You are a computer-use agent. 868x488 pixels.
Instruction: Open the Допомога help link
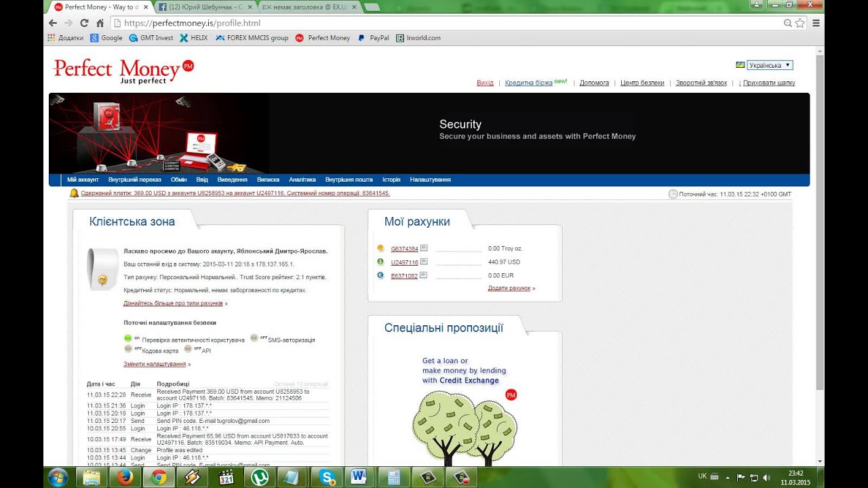594,83
